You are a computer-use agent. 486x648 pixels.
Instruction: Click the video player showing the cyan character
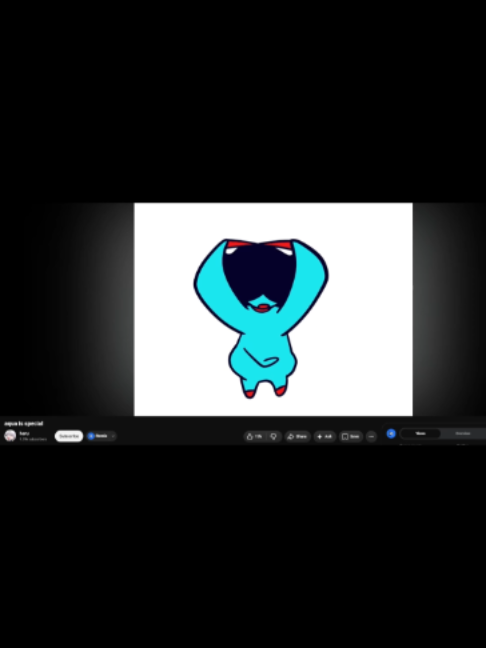click(x=273, y=309)
